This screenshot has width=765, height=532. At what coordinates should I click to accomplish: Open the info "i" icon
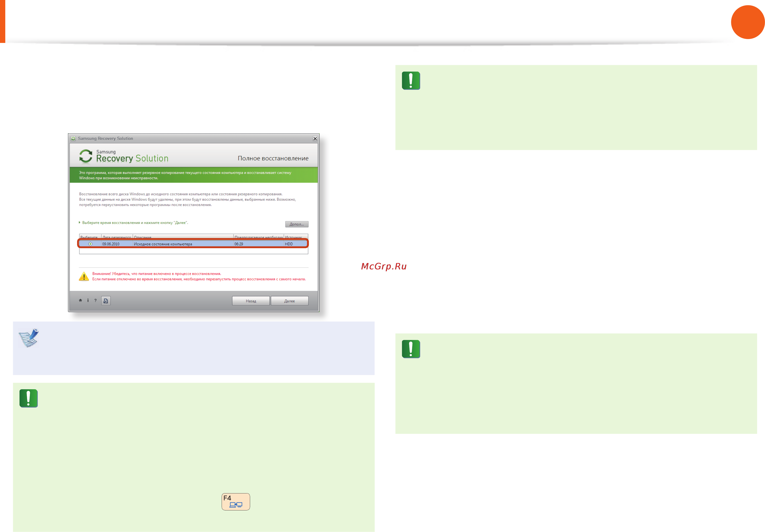tap(88, 300)
